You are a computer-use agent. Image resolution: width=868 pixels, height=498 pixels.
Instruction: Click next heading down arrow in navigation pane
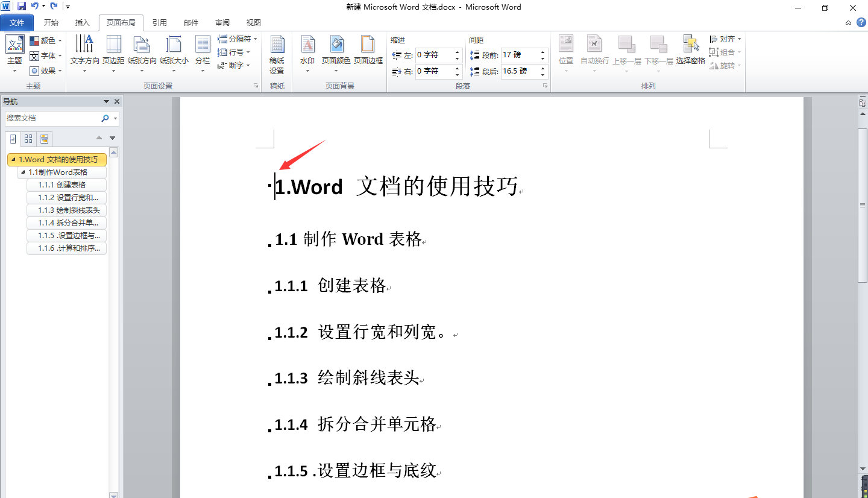pyautogui.click(x=112, y=138)
